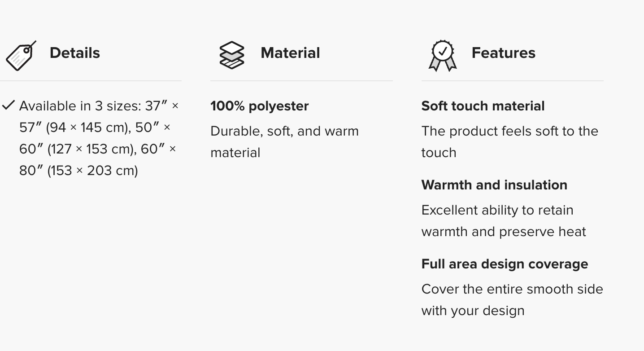Image resolution: width=644 pixels, height=351 pixels.
Task: Click the "Soft touch material" feature title
Action: click(x=483, y=106)
